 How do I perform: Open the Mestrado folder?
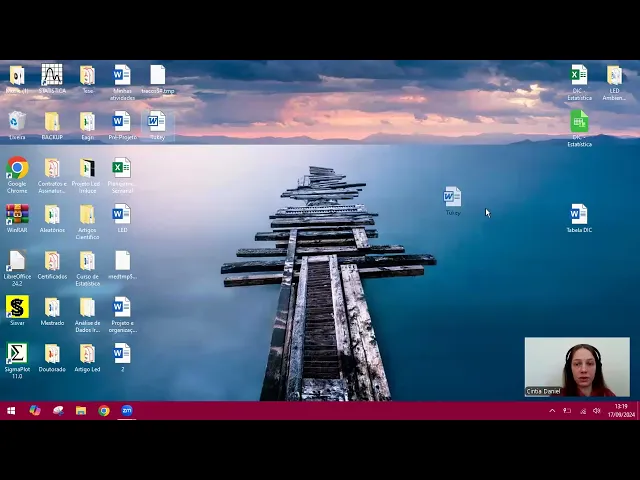coord(52,311)
